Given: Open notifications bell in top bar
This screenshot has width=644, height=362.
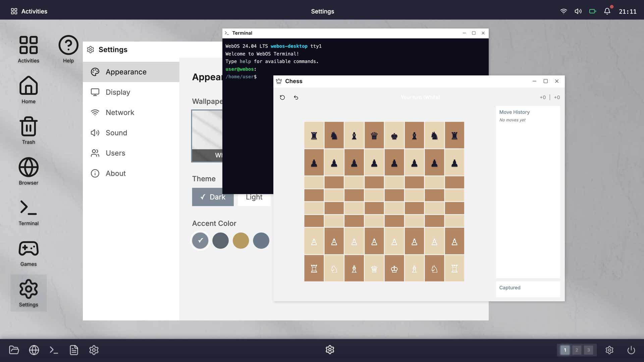Looking at the screenshot, I should coord(607,11).
